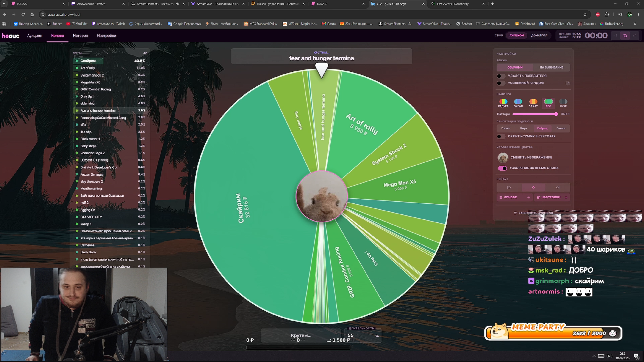Screen dimensions: 644x362
Task: Switch header mode to Донатгол
Action: [539, 36]
